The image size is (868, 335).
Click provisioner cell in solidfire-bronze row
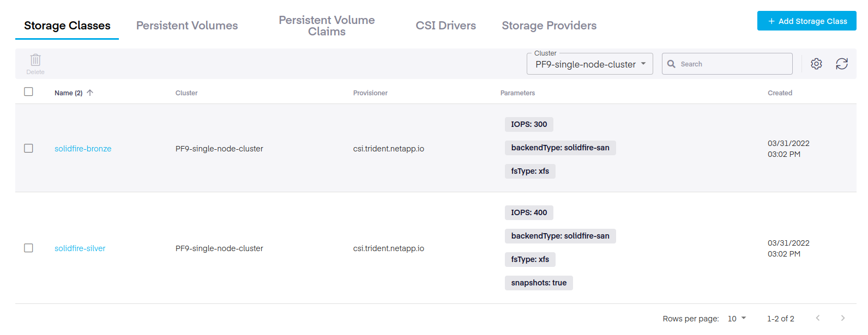tap(389, 149)
